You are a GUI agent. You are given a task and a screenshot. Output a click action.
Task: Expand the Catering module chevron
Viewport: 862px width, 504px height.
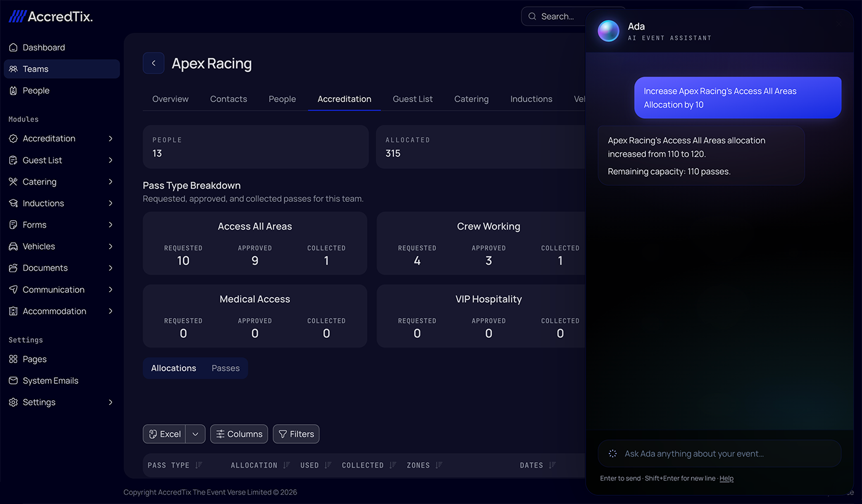point(111,182)
